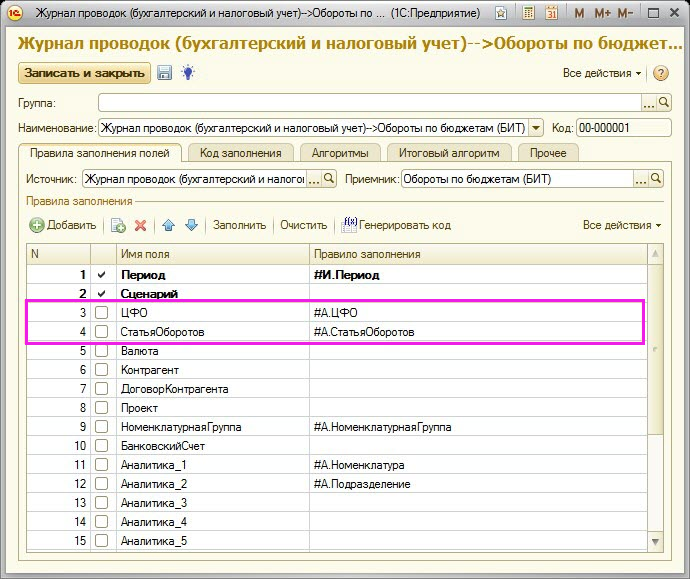This screenshot has height=579, width=690.
Task: Toggle checkbox for Контрагент row
Action: (x=101, y=370)
